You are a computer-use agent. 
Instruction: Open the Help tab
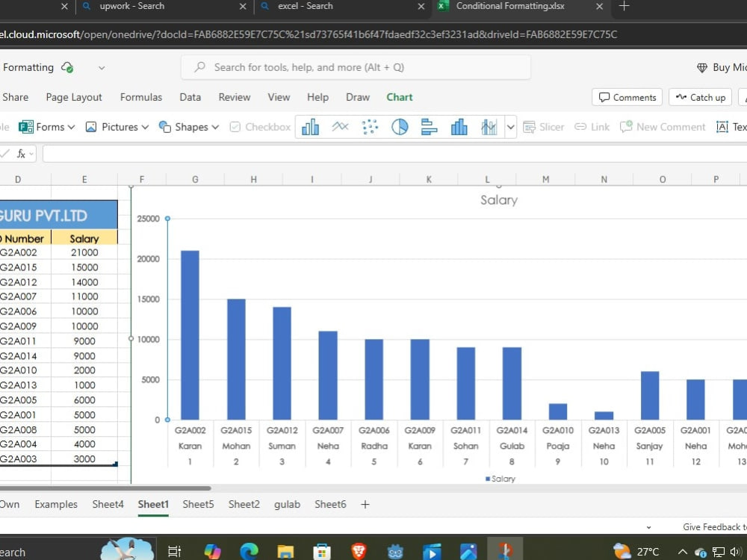pyautogui.click(x=317, y=97)
